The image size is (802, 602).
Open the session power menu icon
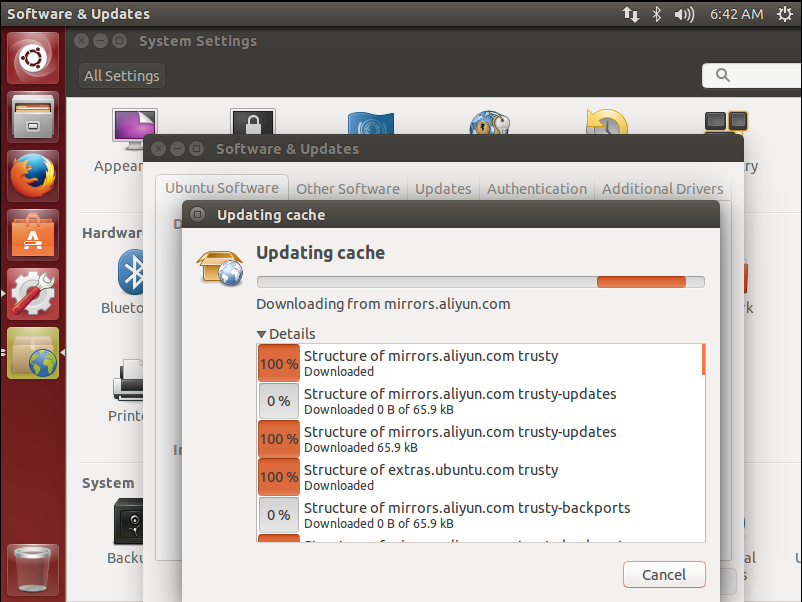pos(785,14)
